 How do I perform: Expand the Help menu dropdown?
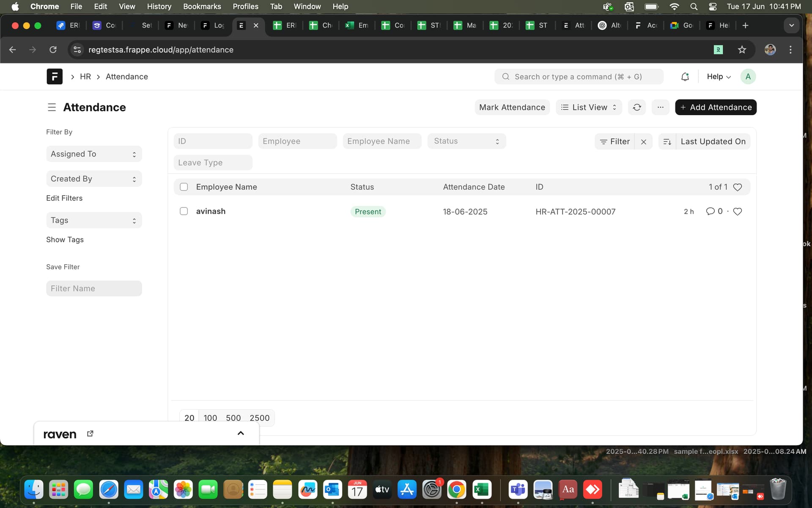(719, 77)
